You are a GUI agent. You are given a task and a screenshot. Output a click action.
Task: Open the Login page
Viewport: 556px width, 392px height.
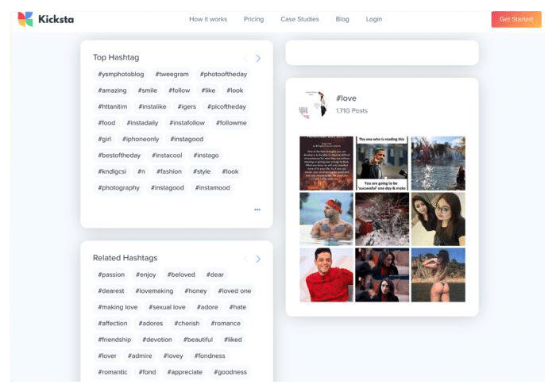coord(374,19)
